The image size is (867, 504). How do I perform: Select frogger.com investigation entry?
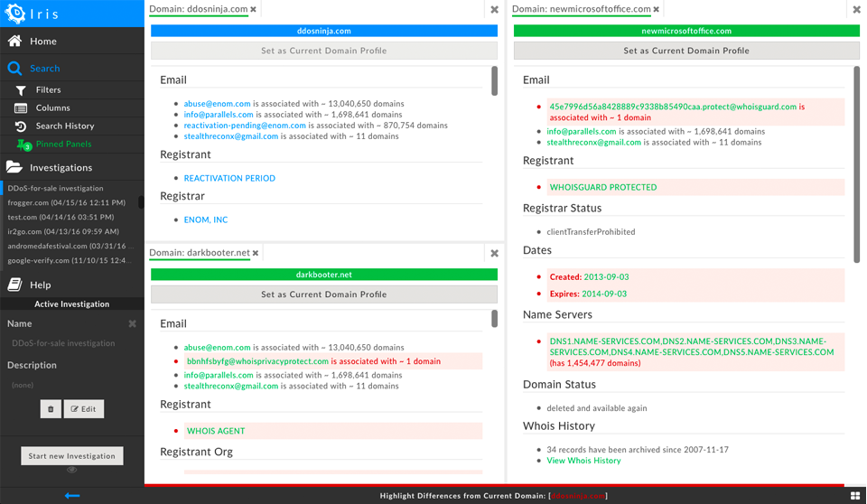click(66, 202)
